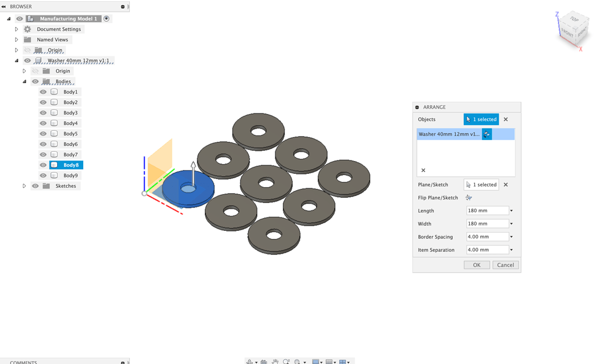
Task: Click the Flip Plane/Sketch icon in Arrange dialog
Action: point(469,198)
